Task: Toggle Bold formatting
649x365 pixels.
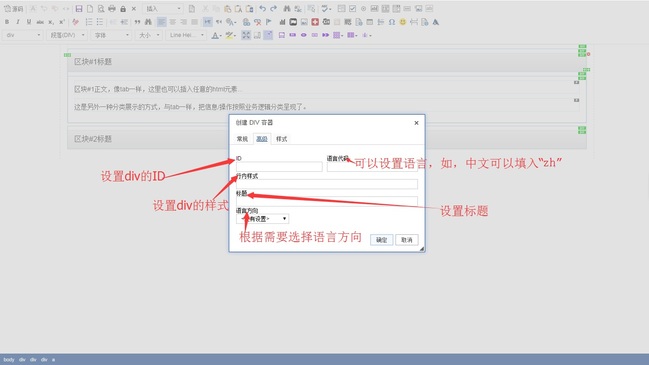Action: (x=7, y=22)
